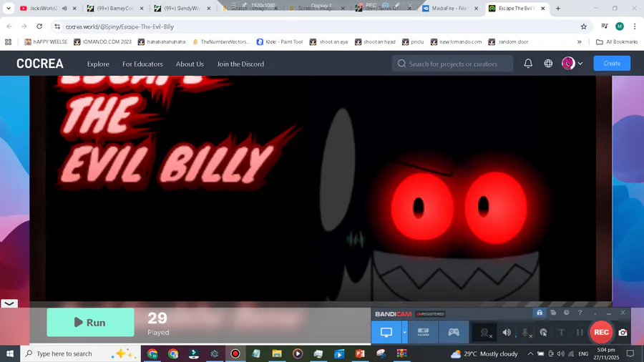
Task: Show more bookmarks overflow chevron
Action: 579,42
